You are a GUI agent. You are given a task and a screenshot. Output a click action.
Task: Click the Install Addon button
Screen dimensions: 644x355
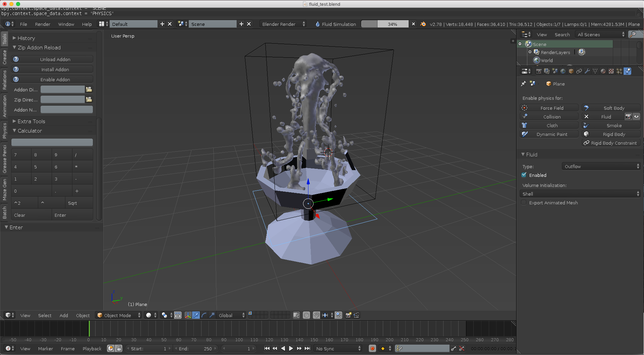(52, 69)
